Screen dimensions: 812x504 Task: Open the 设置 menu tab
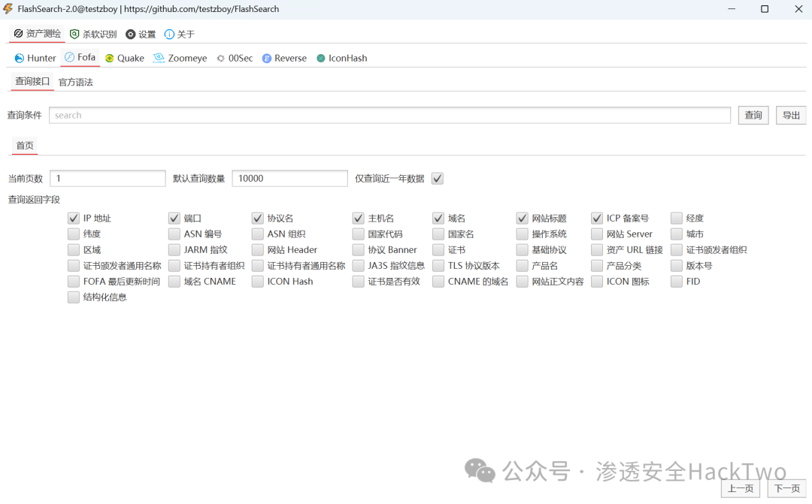(141, 34)
